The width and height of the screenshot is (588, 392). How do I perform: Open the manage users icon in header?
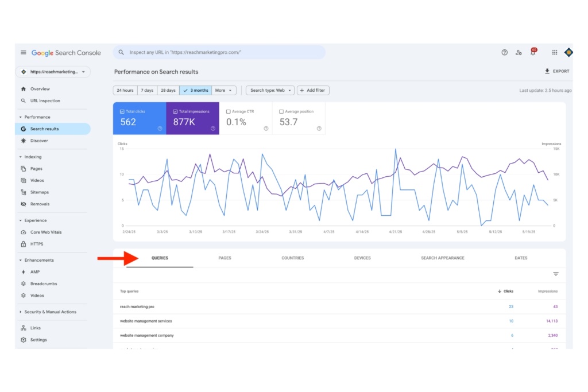pyautogui.click(x=519, y=52)
